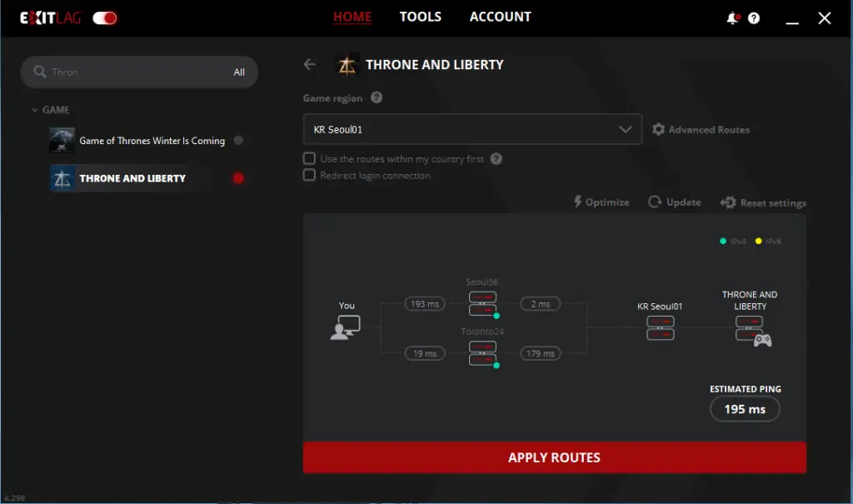This screenshot has width=853, height=504.
Task: Click Reset settings icon
Action: click(728, 202)
